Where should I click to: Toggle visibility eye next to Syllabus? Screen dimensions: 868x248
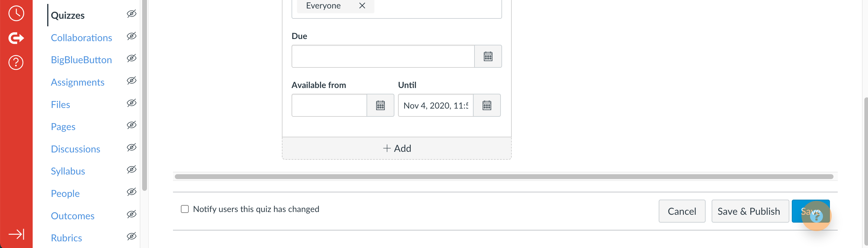coord(132,169)
